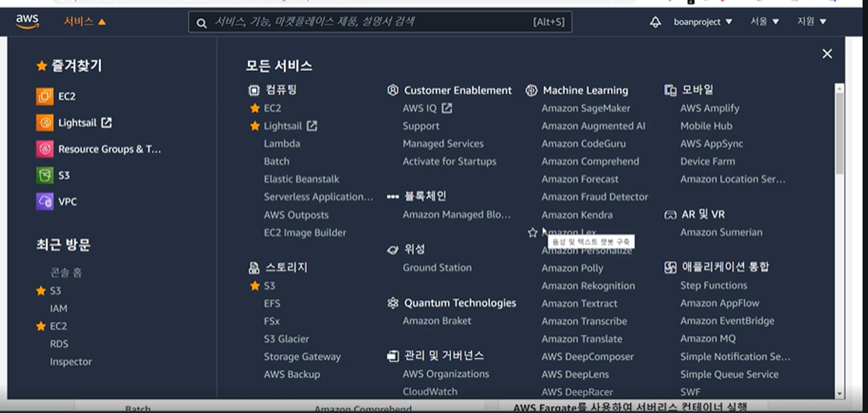Open Amazon Rekognition
The image size is (868, 413).
(x=588, y=286)
